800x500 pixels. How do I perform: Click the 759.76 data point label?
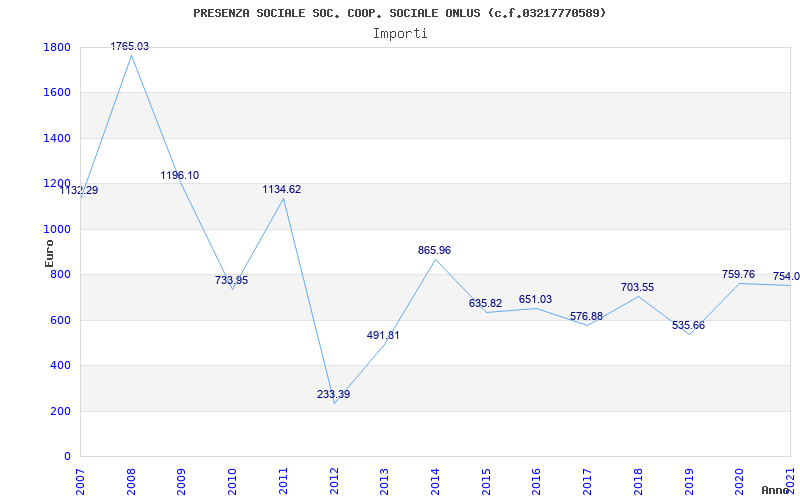pos(738,274)
